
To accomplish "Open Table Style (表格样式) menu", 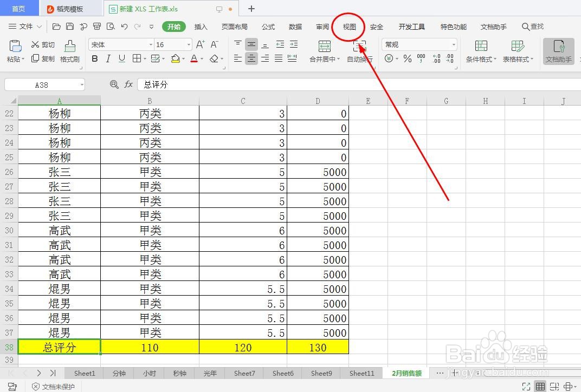I will pos(518,51).
